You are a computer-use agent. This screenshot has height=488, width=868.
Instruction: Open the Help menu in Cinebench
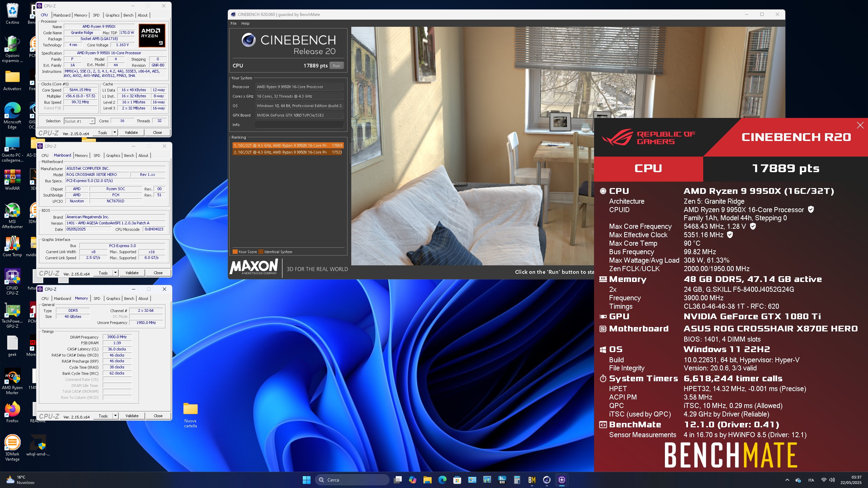(x=245, y=23)
